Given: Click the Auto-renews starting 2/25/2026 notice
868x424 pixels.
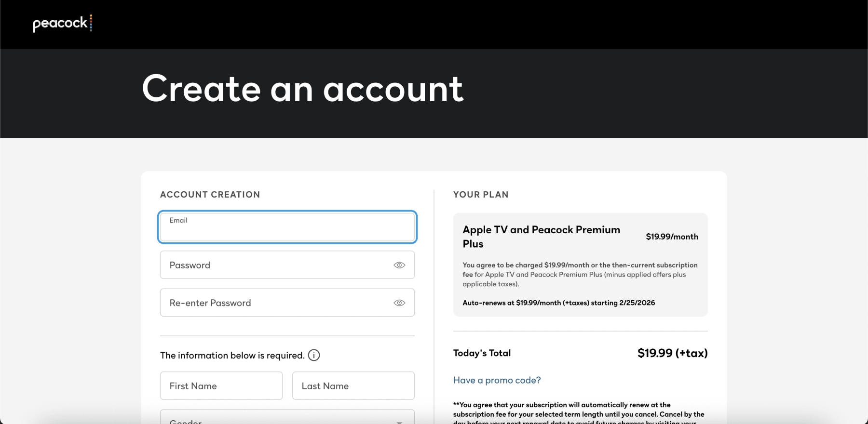Looking at the screenshot, I should tap(558, 303).
